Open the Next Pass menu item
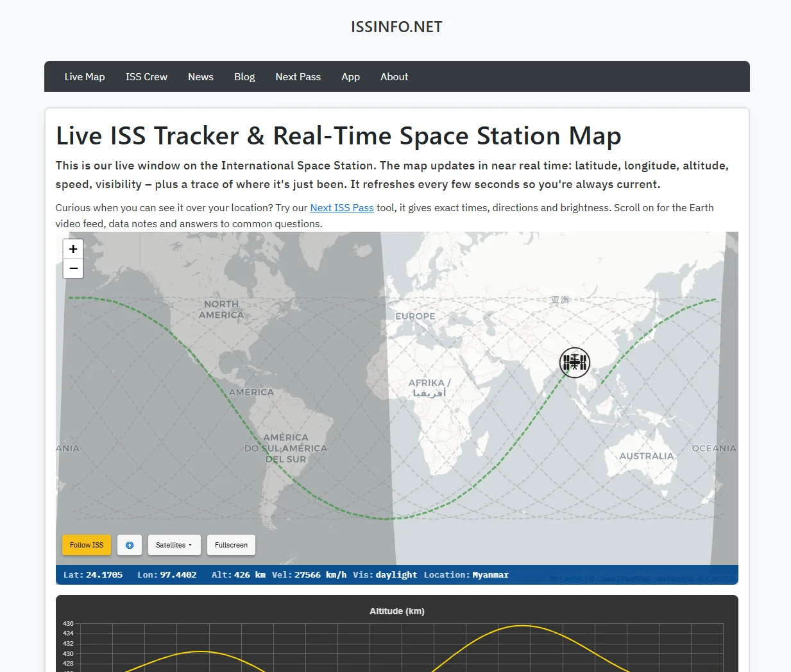The height and width of the screenshot is (672, 791). pyautogui.click(x=298, y=76)
